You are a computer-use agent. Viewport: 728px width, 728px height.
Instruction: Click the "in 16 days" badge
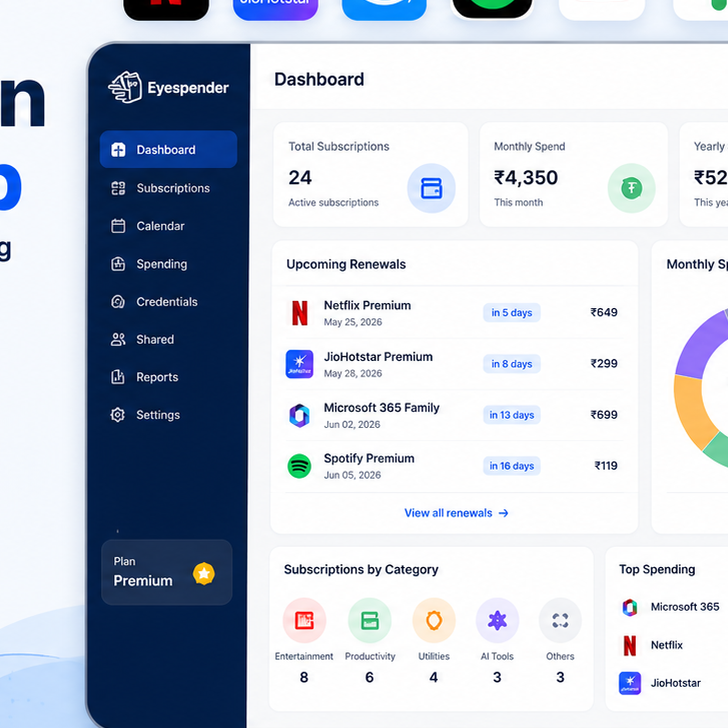coord(512,466)
